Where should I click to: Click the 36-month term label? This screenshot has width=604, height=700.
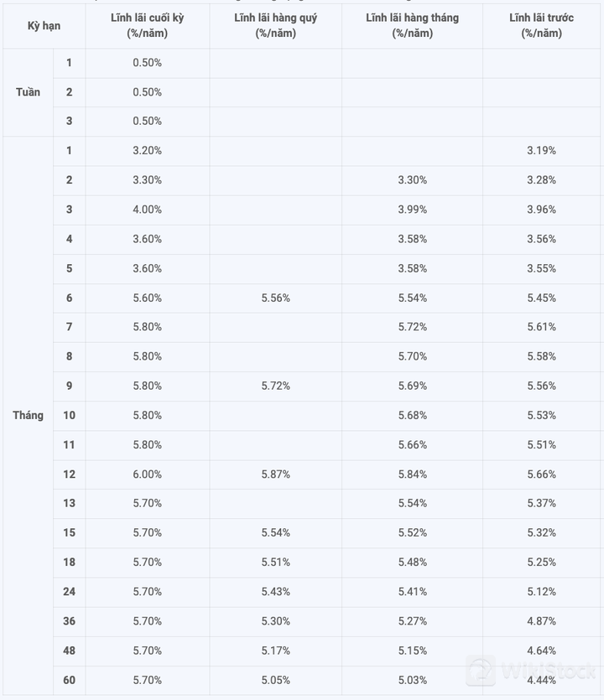pos(69,621)
